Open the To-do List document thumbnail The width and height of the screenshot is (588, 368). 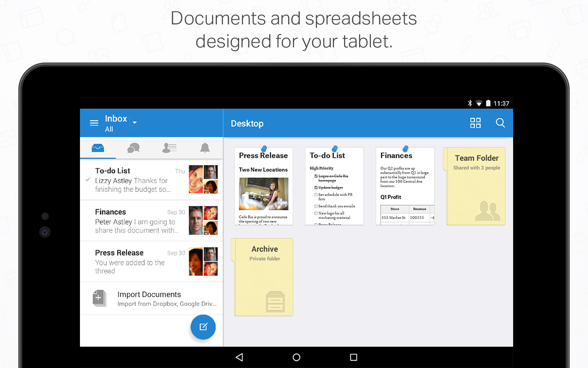[x=334, y=186]
